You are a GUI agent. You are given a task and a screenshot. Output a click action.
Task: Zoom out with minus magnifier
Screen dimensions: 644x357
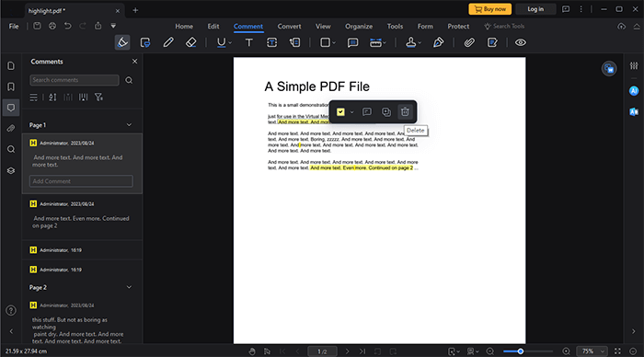click(490, 351)
